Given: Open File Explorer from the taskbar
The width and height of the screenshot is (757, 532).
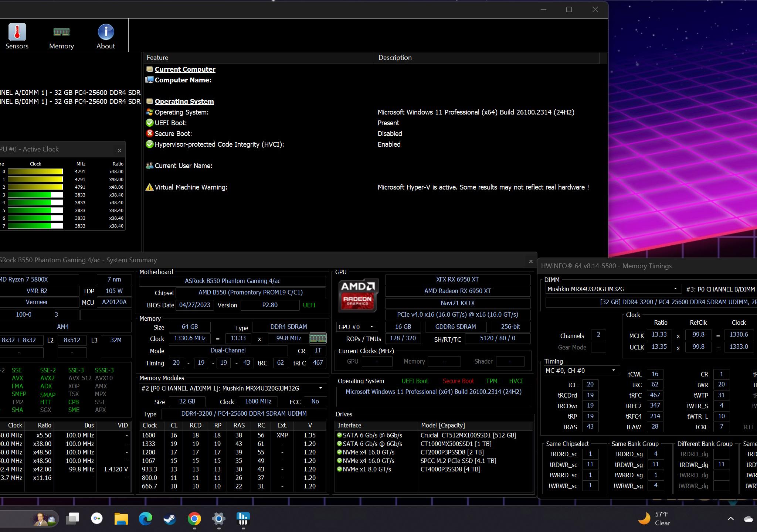Looking at the screenshot, I should tap(121, 519).
